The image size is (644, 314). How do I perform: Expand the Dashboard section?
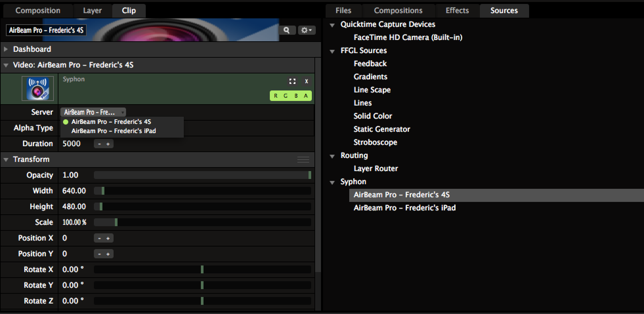pos(6,49)
